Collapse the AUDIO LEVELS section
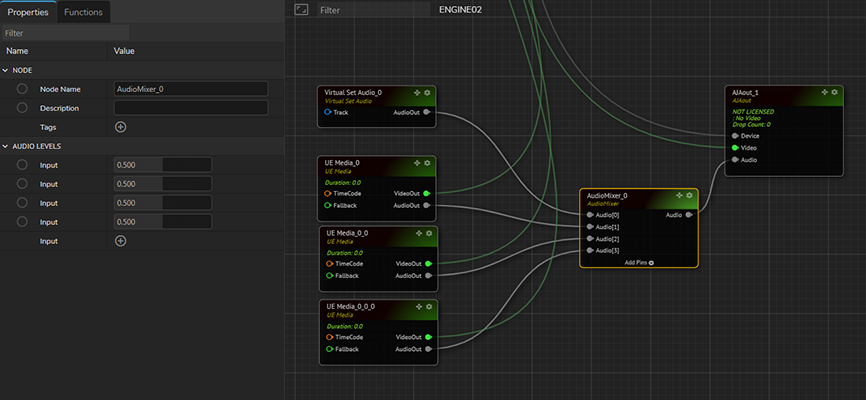This screenshot has height=400, width=866. (x=6, y=146)
